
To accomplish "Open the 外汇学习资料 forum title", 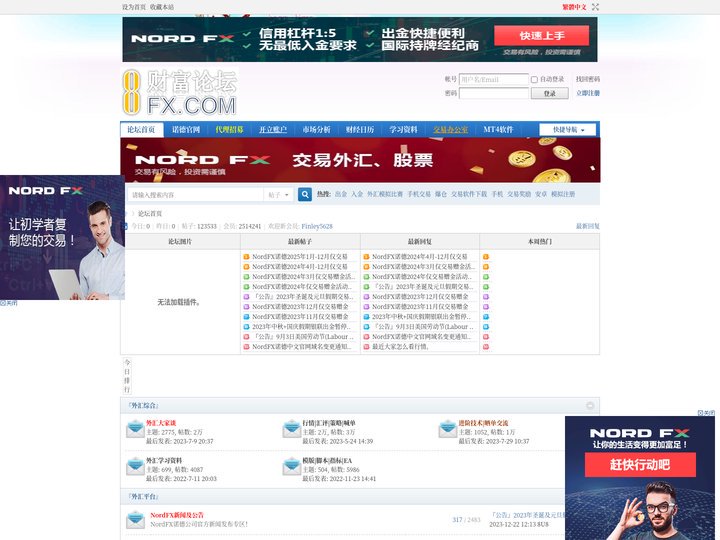I will coord(164,460).
